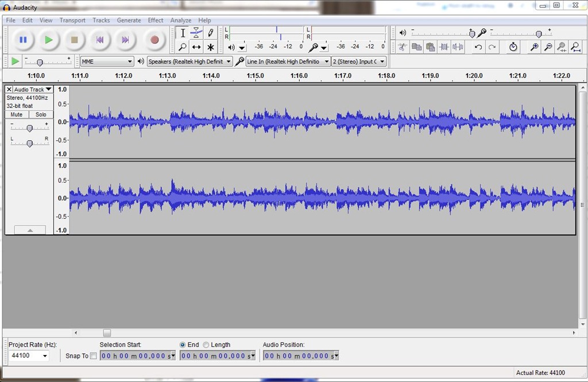Screen dimensions: 588x382
Task: Select the Envelope tool
Action: click(x=196, y=33)
